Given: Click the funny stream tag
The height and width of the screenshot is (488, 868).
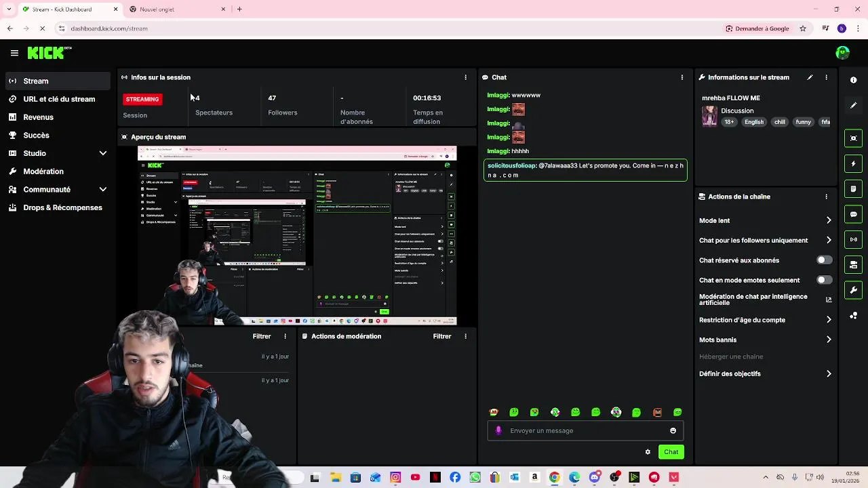Looking at the screenshot, I should pyautogui.click(x=804, y=122).
